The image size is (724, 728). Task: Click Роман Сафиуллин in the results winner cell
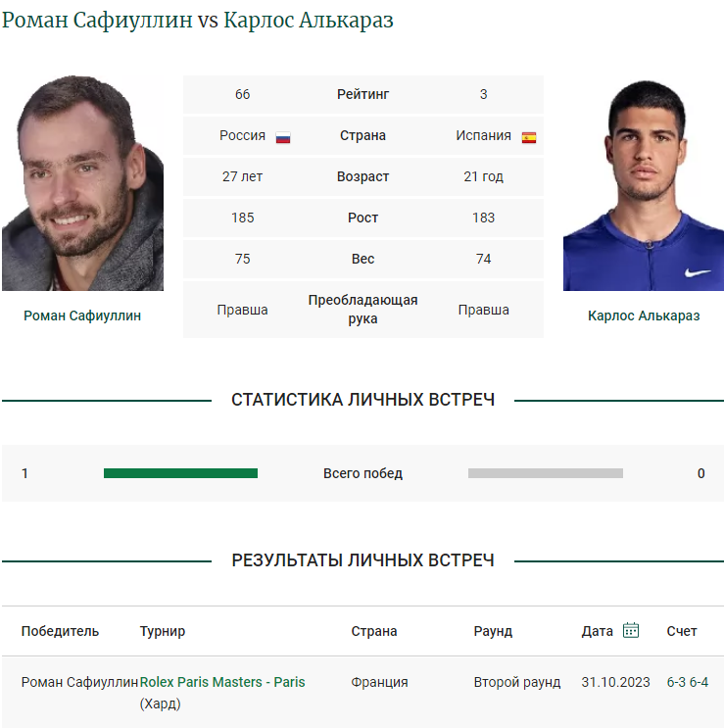(79, 682)
